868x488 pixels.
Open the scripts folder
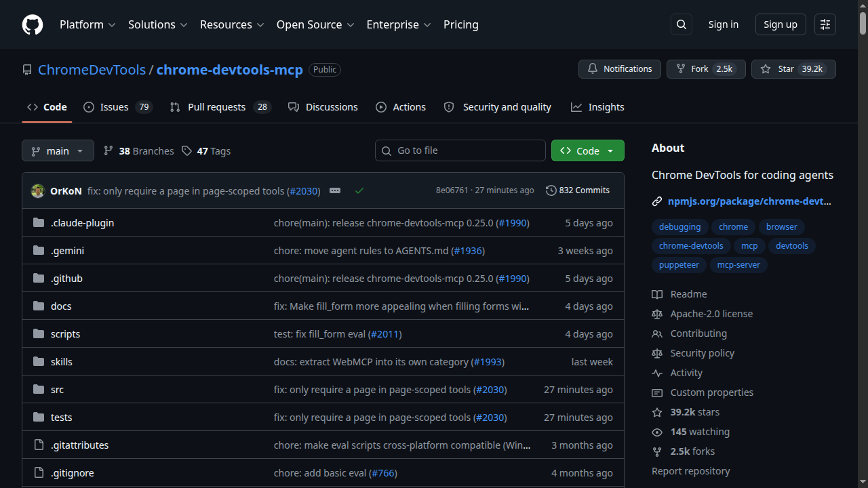click(x=66, y=334)
